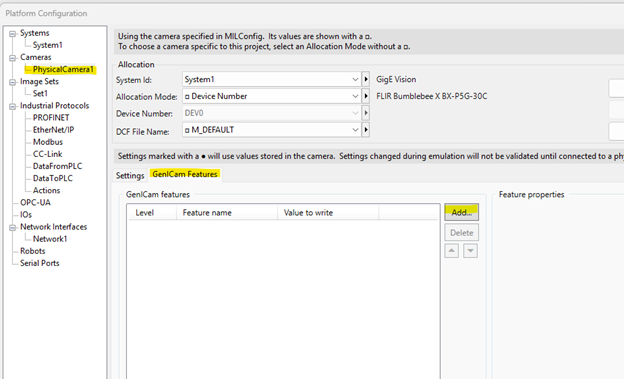Image resolution: width=624 pixels, height=379 pixels.
Task: Open the EtherNet/IP protocol entry
Action: (x=53, y=130)
